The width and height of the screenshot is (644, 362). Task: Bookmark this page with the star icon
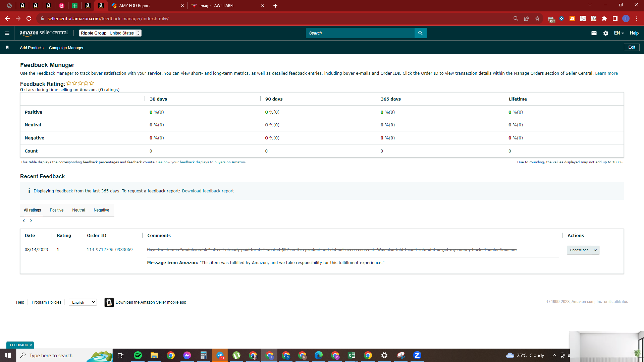(x=537, y=19)
